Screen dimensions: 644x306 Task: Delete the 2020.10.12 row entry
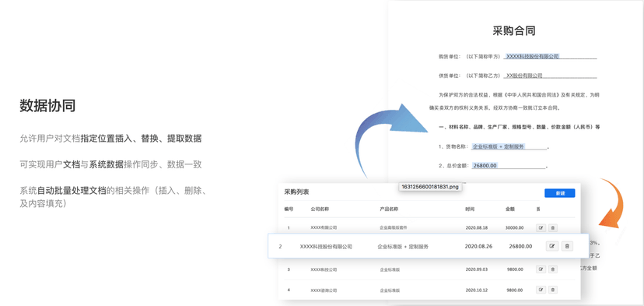click(x=553, y=290)
